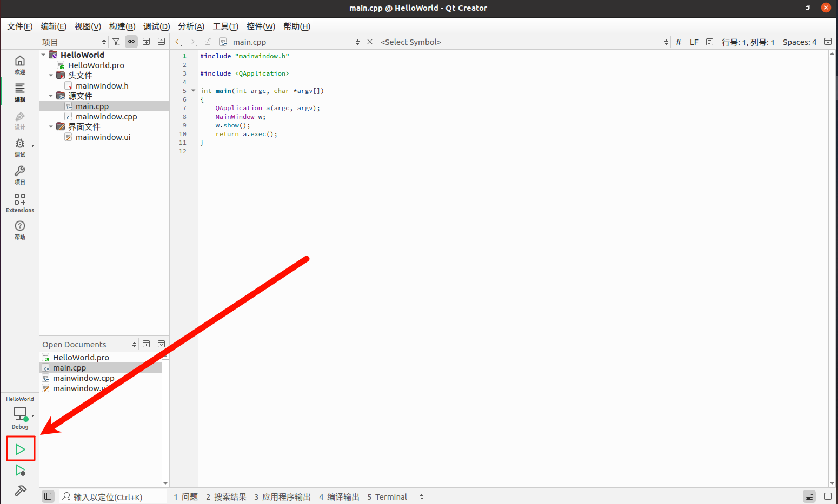
Task: Split the Open Documents panel
Action: 146,344
